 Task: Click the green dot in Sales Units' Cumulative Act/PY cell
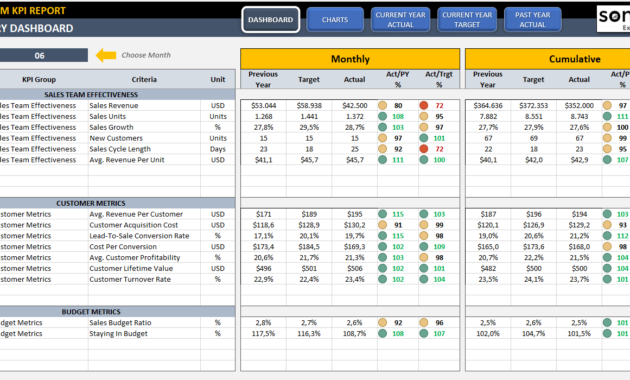pos(607,116)
